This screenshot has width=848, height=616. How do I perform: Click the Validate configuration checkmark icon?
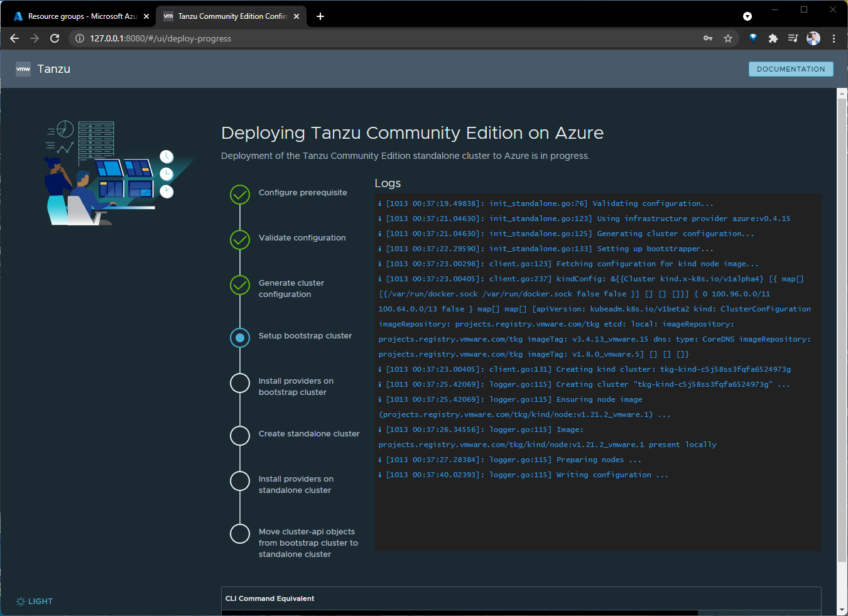click(240, 240)
